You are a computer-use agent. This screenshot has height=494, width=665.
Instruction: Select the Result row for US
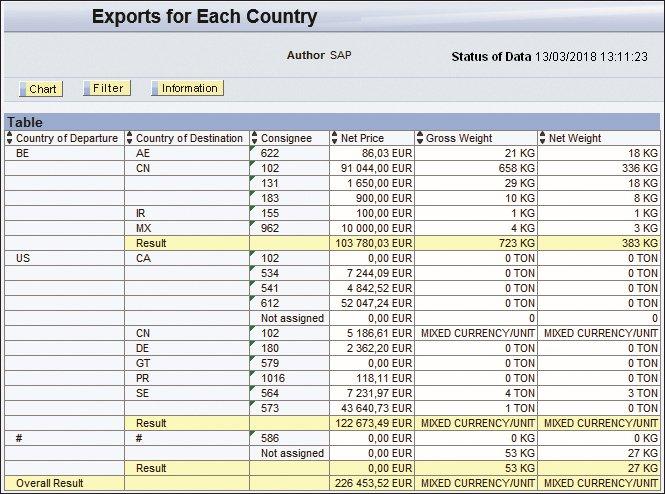(332, 423)
